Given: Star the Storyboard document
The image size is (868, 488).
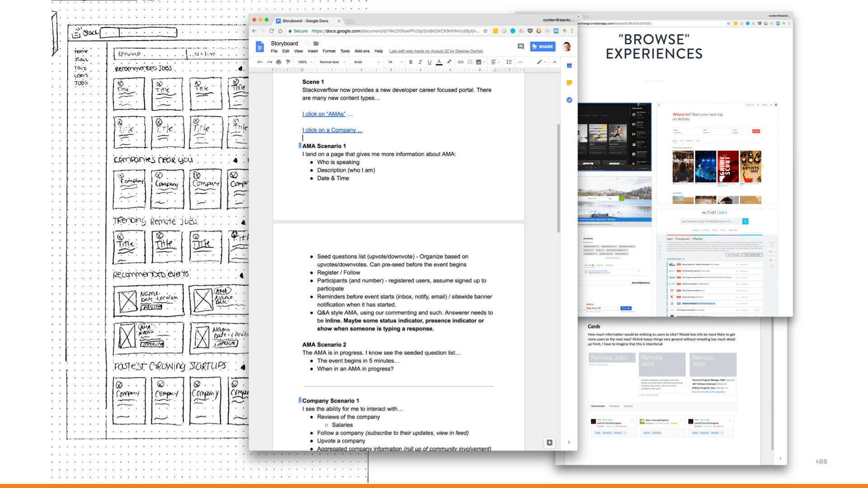Looking at the screenshot, I should tap(307, 43).
